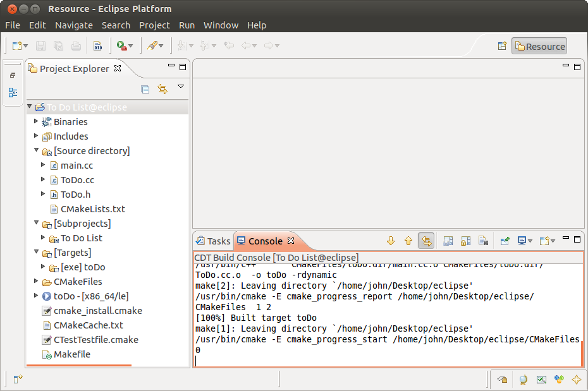The image size is (588, 391).
Task: Expand the Binaries node
Action: [x=36, y=121]
